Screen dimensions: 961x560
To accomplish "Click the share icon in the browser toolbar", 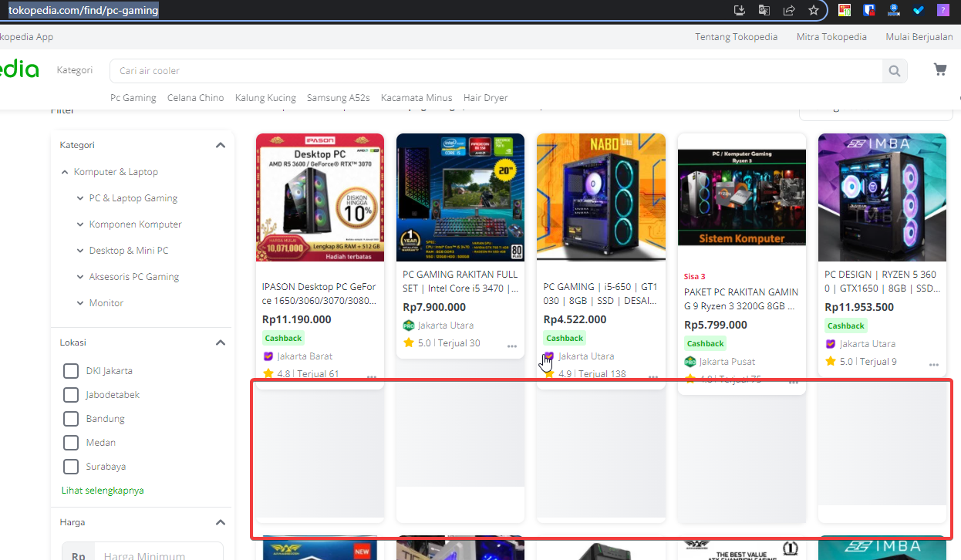I will pos(788,10).
